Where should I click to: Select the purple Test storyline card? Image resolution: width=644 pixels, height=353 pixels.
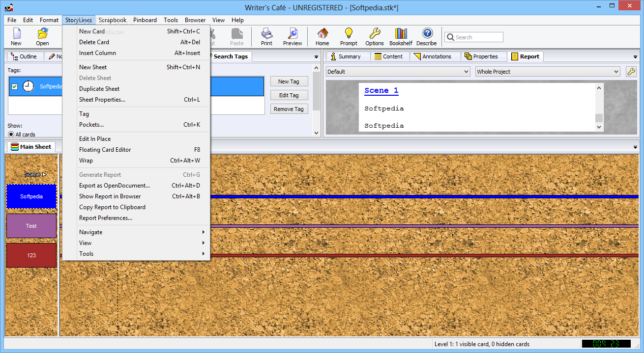tap(31, 226)
